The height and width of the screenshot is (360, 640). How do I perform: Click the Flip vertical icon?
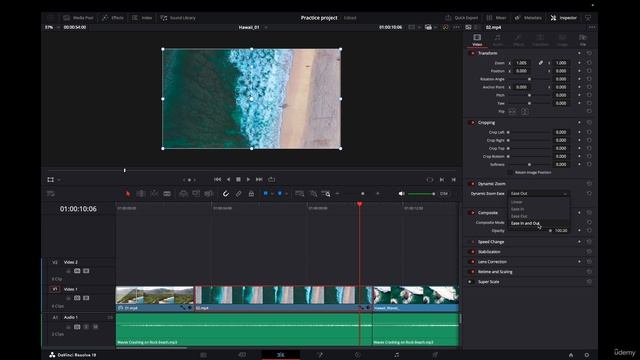[x=525, y=111]
